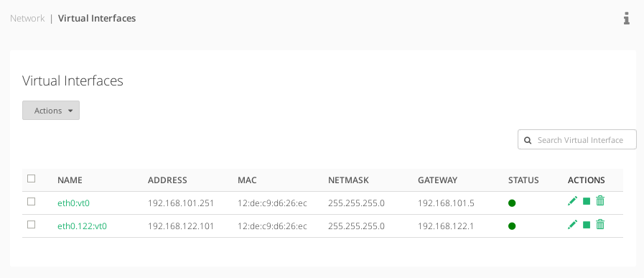Click the Virtual Interfaces breadcrumb
Image resolution: width=644 pixels, height=278 pixels.
[97, 19]
